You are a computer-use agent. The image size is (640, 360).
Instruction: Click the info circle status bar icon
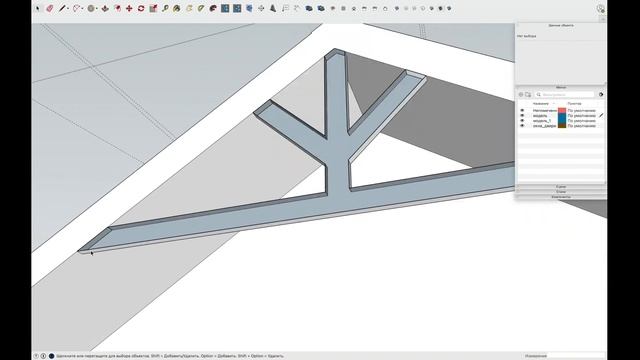click(43, 356)
